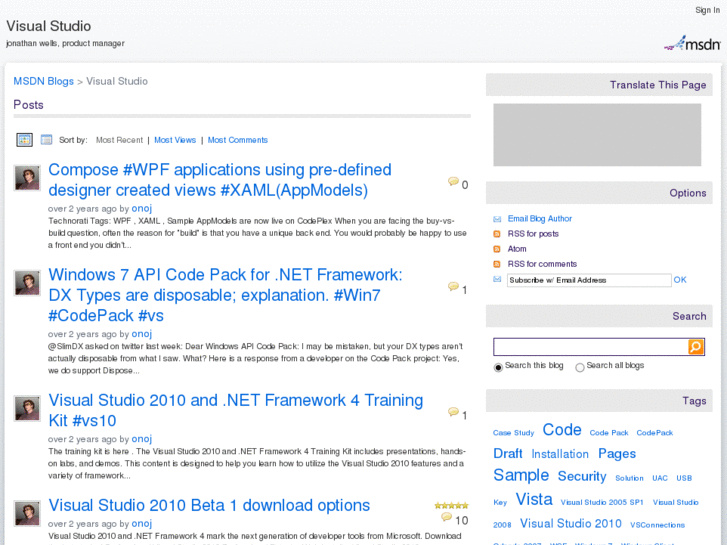This screenshot has width=727, height=545.
Task: Sort posts by Most Comments
Action: click(237, 140)
